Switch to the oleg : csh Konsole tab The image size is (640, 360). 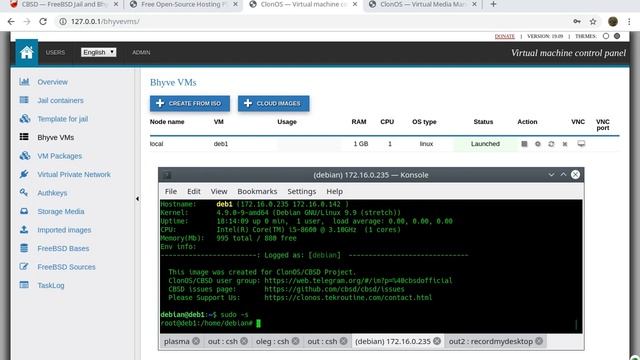272,341
